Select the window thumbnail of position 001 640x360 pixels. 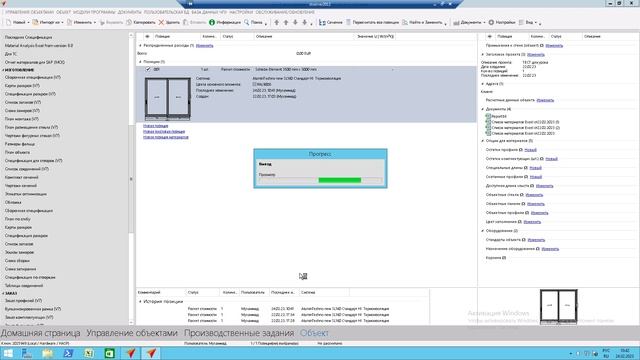(x=167, y=98)
